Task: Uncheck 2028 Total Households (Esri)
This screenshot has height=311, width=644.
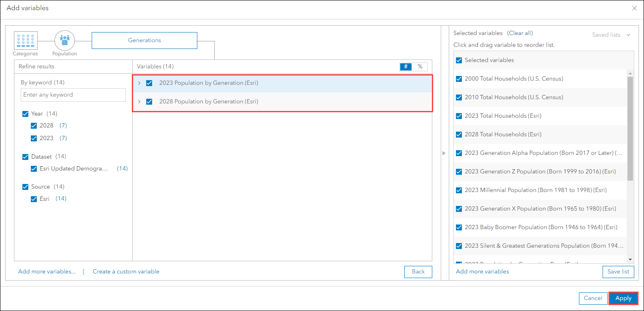Action: 459,135
